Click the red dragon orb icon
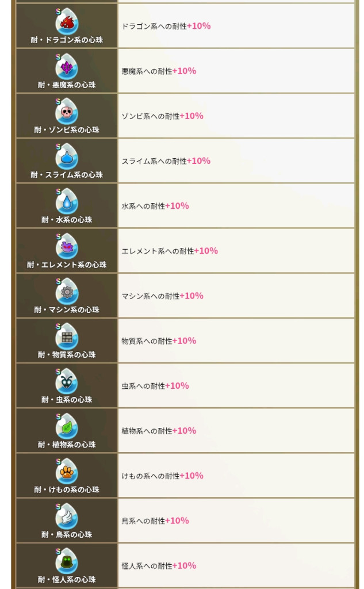Image resolution: width=364 pixels, height=589 pixels. click(67, 21)
